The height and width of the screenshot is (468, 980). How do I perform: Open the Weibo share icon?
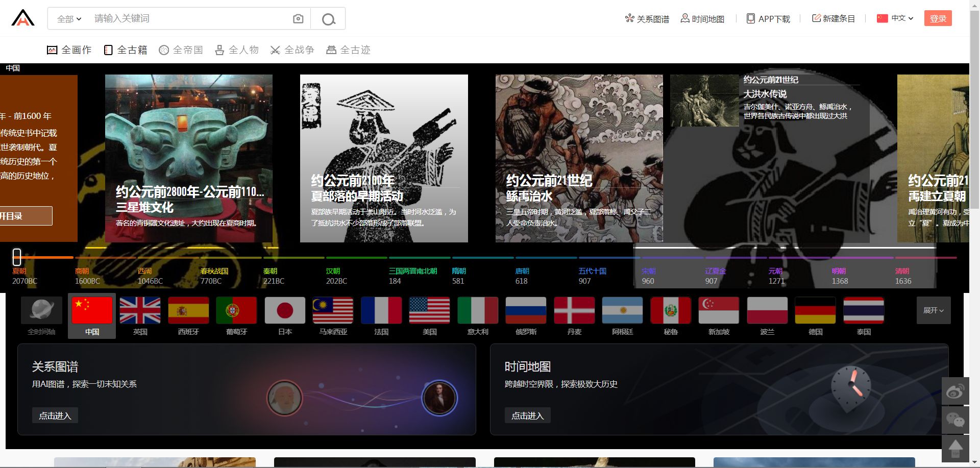(x=955, y=391)
